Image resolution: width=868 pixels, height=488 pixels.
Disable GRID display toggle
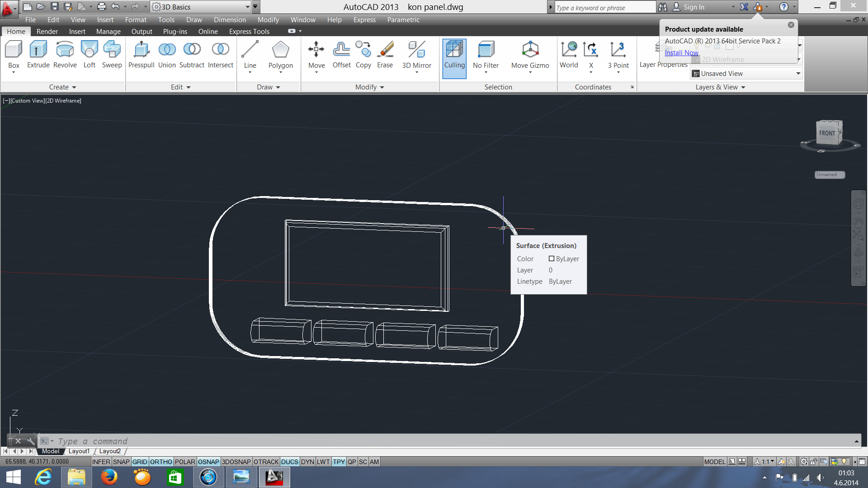140,462
